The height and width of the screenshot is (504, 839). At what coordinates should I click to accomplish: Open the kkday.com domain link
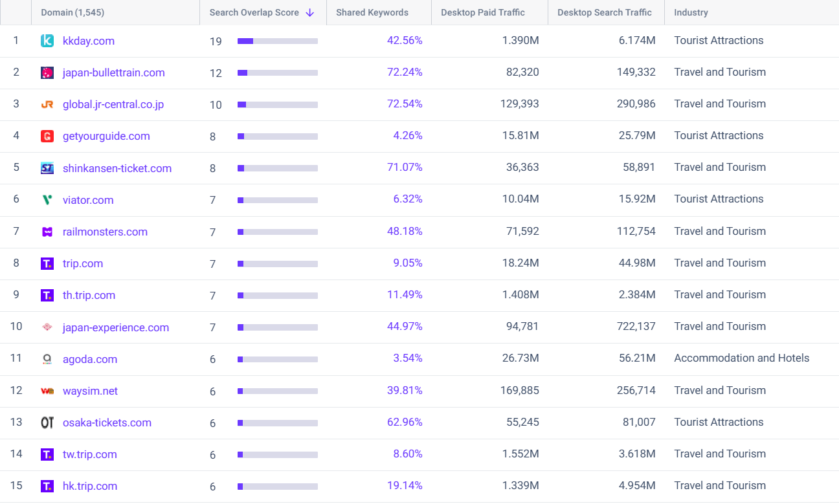click(x=89, y=41)
